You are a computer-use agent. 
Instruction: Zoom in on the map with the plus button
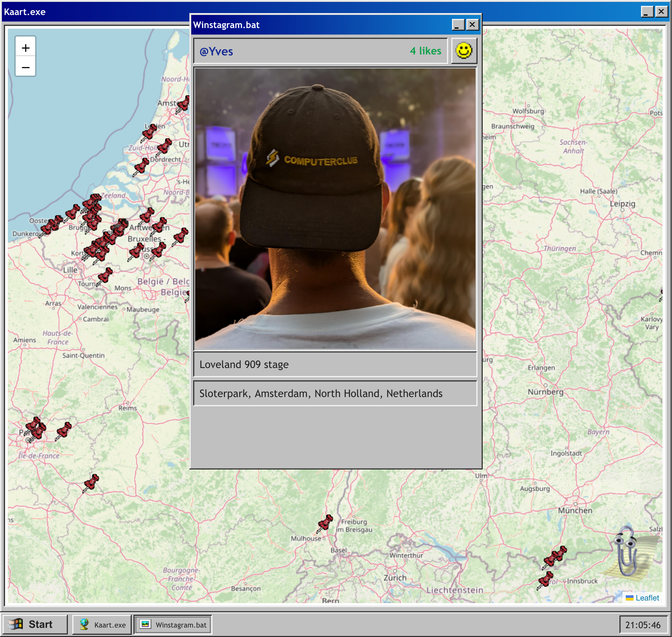(x=25, y=48)
